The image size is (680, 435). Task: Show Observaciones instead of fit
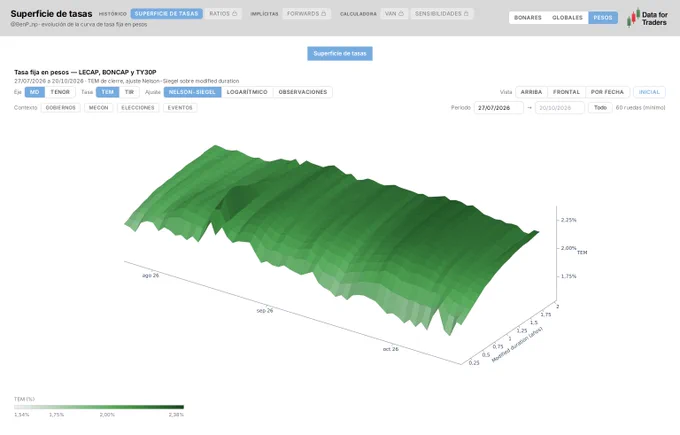pyautogui.click(x=303, y=92)
